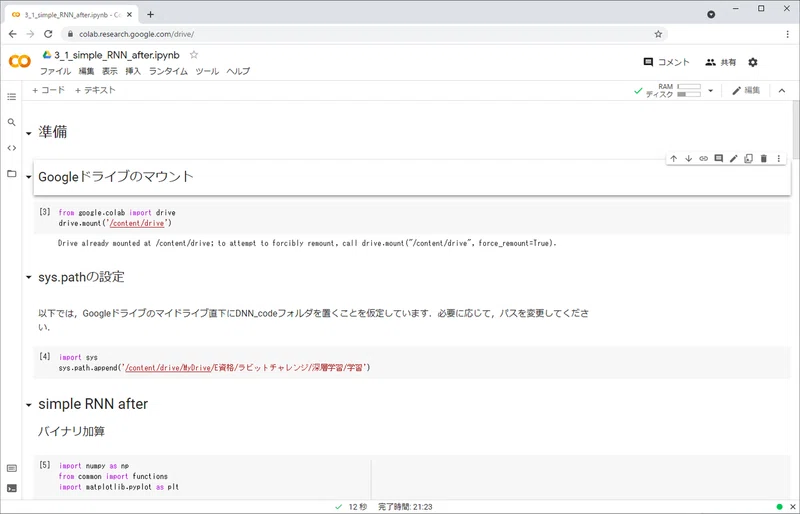
Task: Click the Chrome profile icon in title bar
Action: 711,14
